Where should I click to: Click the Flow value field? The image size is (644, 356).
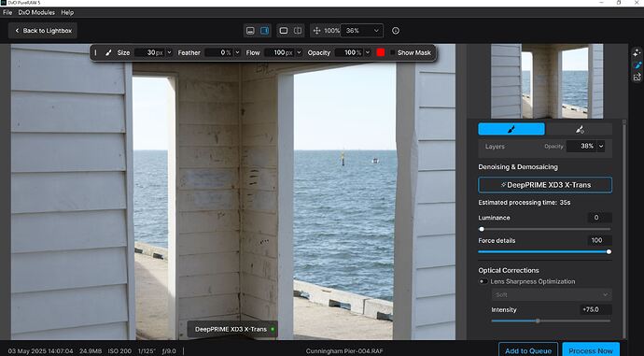[x=279, y=52]
